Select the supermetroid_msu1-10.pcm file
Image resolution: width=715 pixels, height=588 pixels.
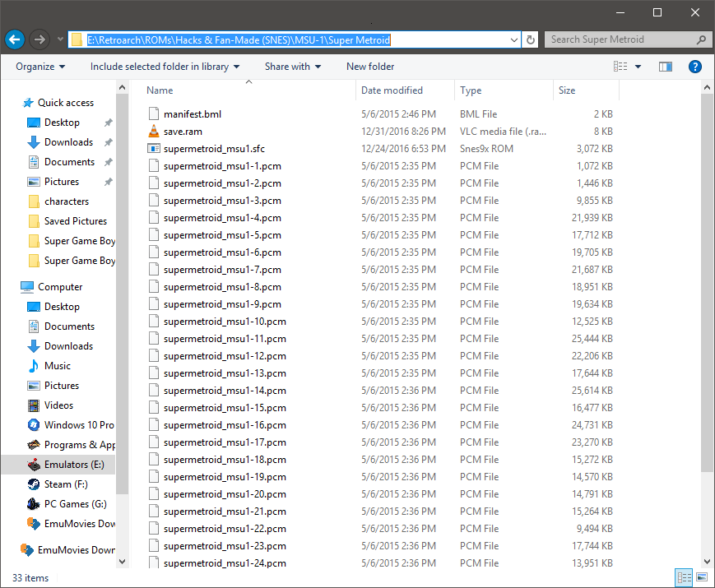click(225, 322)
